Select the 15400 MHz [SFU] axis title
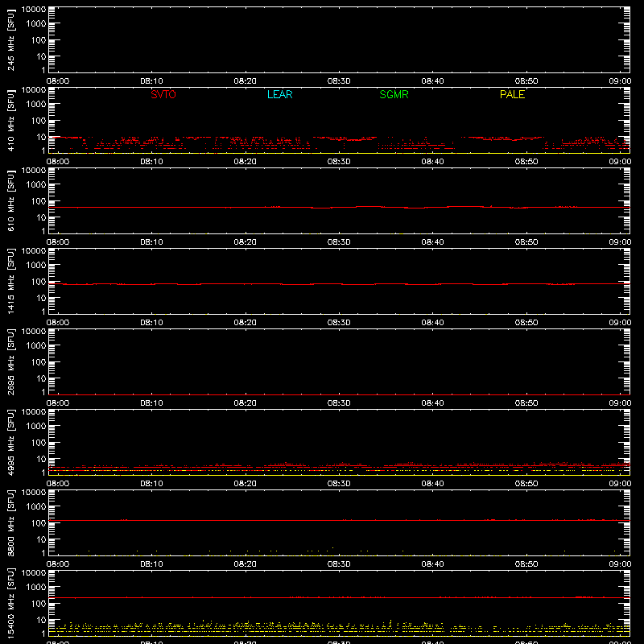Screen dimensions: 644x644 pos(10,604)
